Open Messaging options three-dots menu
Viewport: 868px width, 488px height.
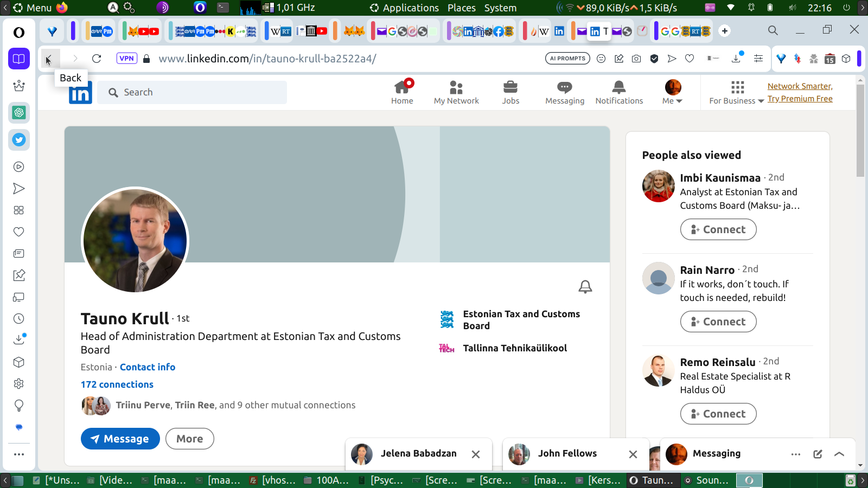click(796, 454)
